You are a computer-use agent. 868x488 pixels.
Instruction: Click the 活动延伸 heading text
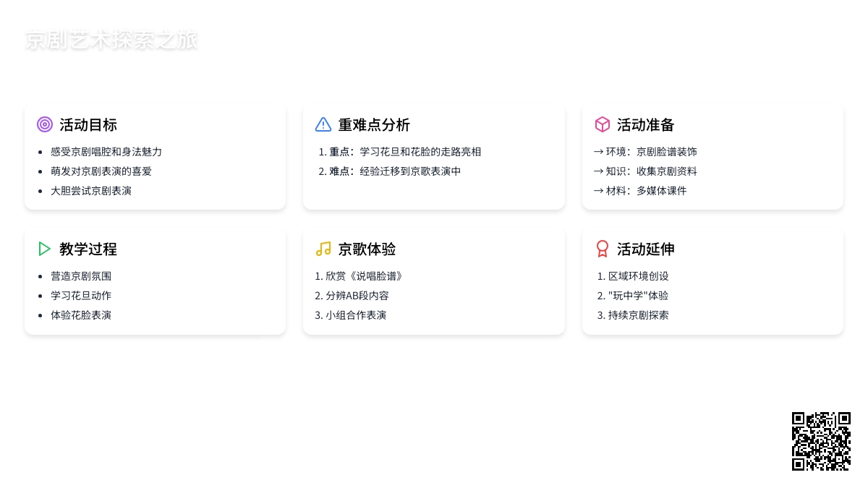pyautogui.click(x=646, y=249)
